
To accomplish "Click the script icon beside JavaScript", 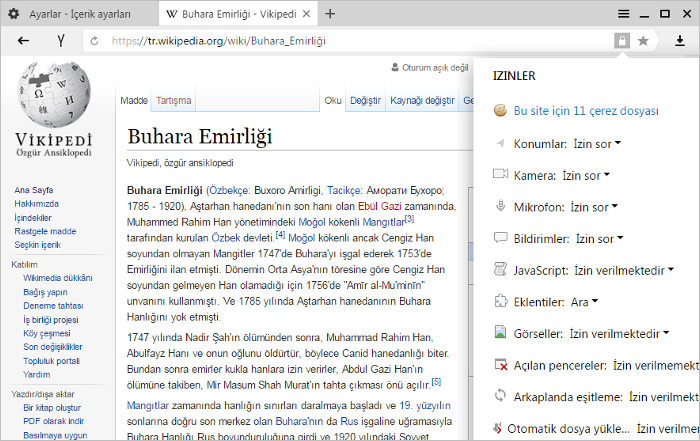I will 500,269.
